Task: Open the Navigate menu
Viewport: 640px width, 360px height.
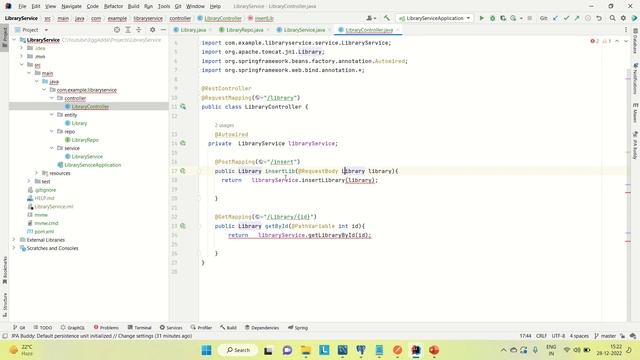Action: [71, 6]
